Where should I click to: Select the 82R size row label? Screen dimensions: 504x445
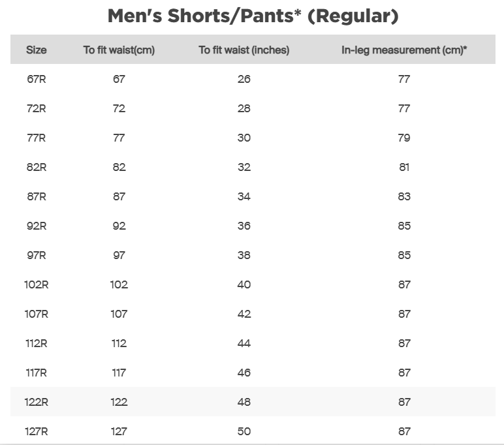pos(37,168)
